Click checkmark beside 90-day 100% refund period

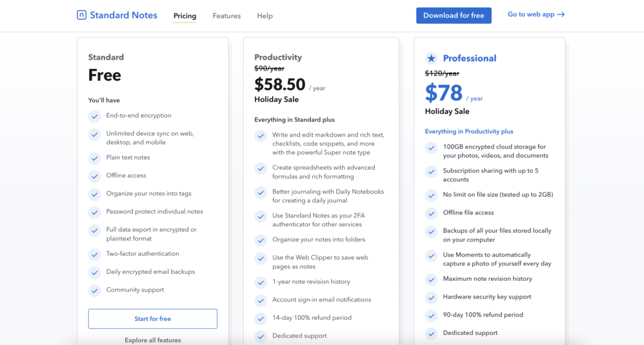point(431,315)
